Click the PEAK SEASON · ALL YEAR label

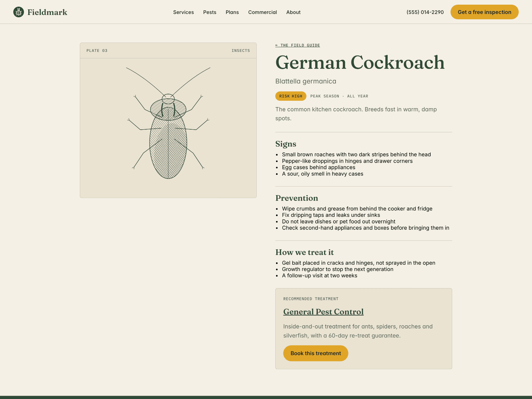[x=339, y=96]
